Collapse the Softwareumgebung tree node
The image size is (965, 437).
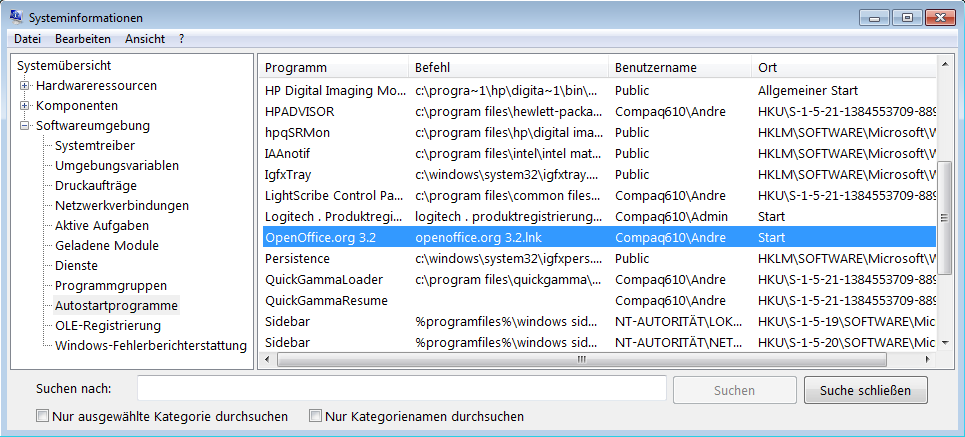coord(25,126)
